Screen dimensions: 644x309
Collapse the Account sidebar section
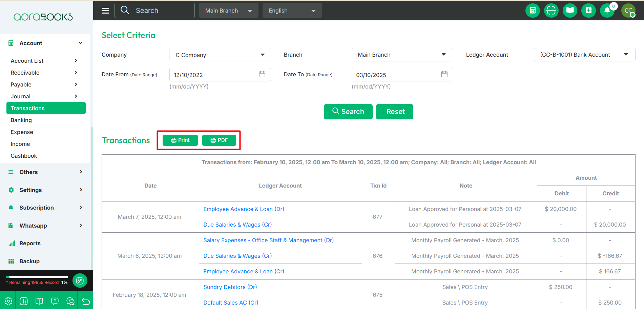coord(45,43)
